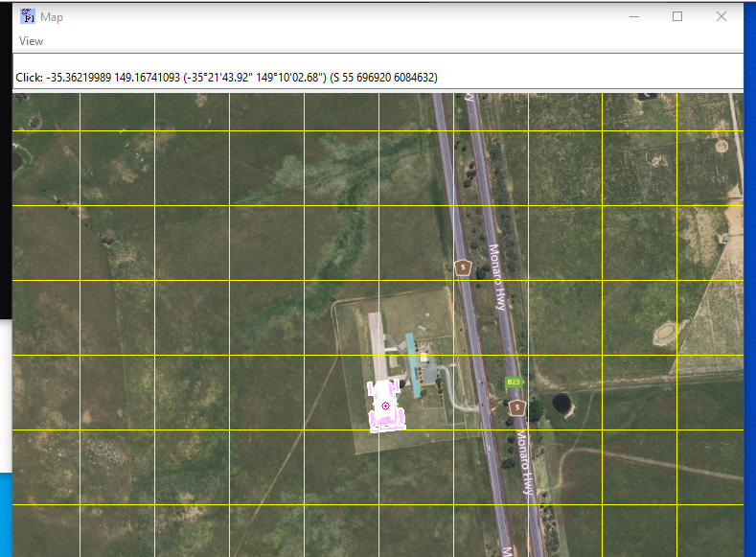Click the circular feature in top-right corner
Screen dimensions: 756x557
(x=720, y=147)
